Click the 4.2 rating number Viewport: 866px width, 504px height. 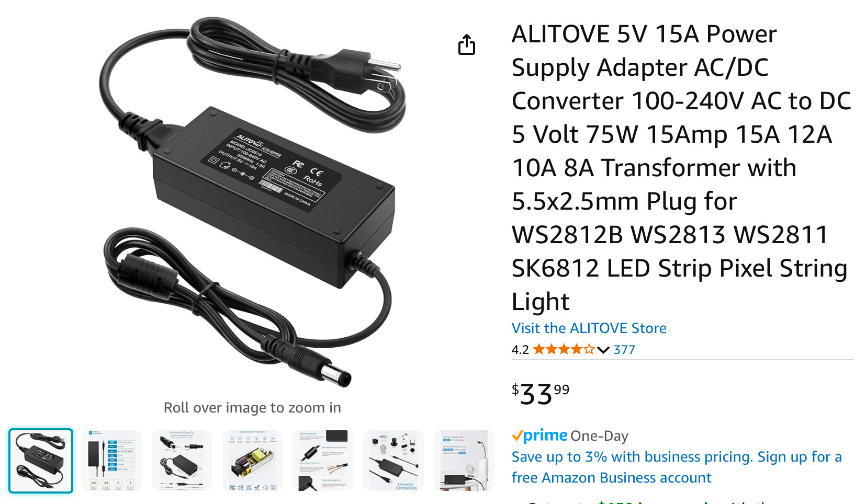pos(520,350)
